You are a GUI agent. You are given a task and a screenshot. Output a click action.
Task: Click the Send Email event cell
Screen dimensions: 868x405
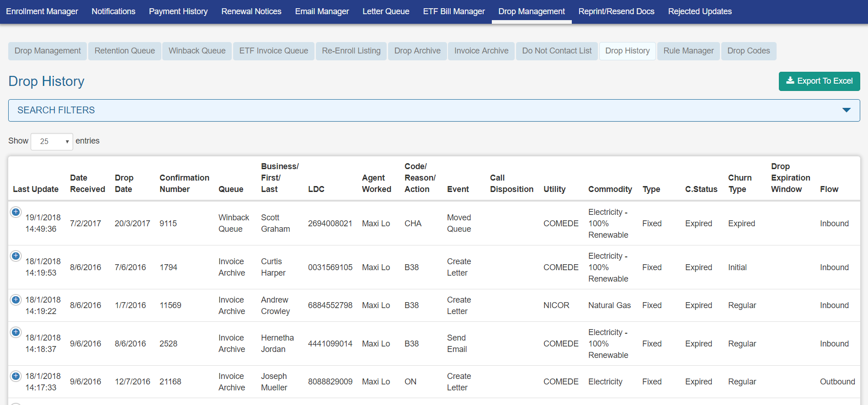(457, 344)
